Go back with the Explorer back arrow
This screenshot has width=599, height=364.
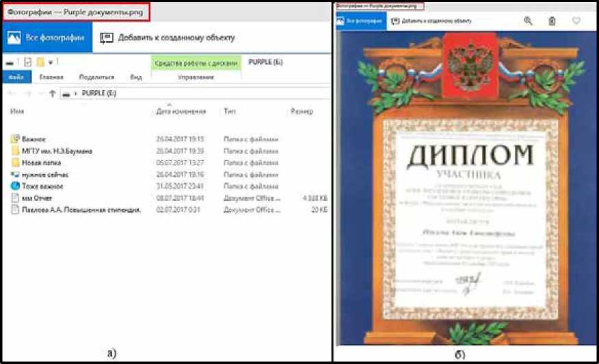(x=12, y=94)
